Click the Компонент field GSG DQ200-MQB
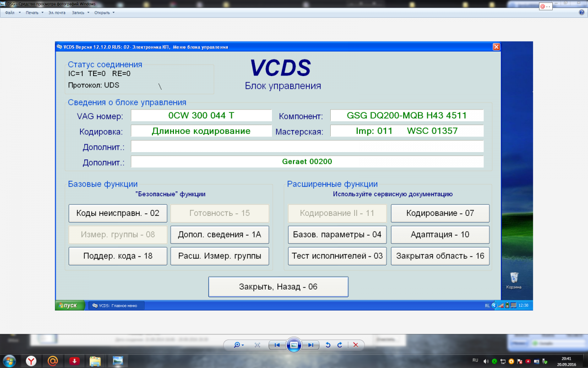588x368 pixels. click(407, 116)
